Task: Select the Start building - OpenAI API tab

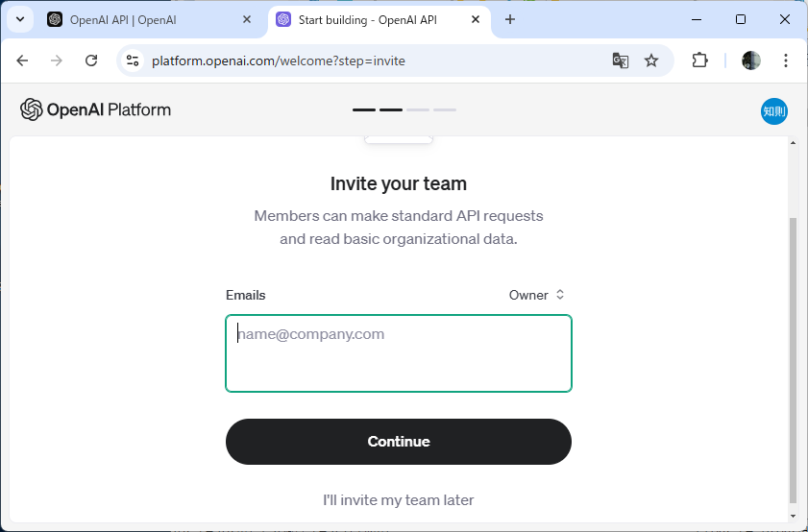Action: tap(368, 20)
